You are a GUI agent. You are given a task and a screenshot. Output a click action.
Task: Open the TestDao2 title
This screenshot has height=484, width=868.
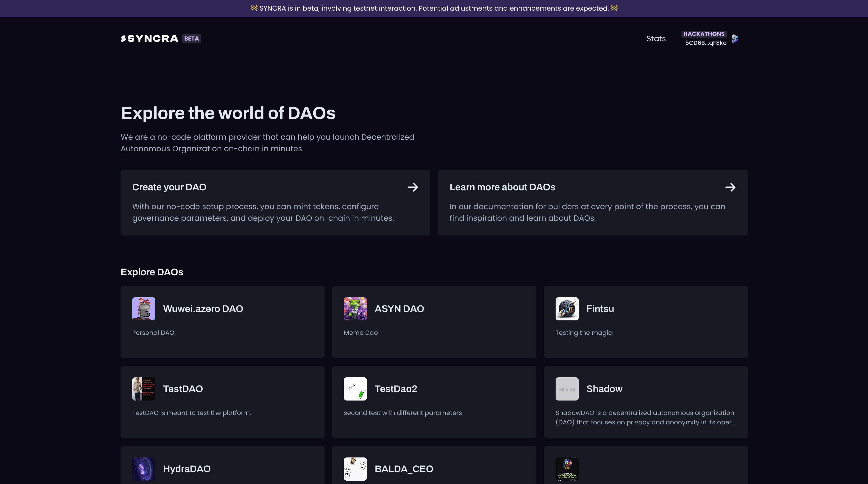pos(396,389)
